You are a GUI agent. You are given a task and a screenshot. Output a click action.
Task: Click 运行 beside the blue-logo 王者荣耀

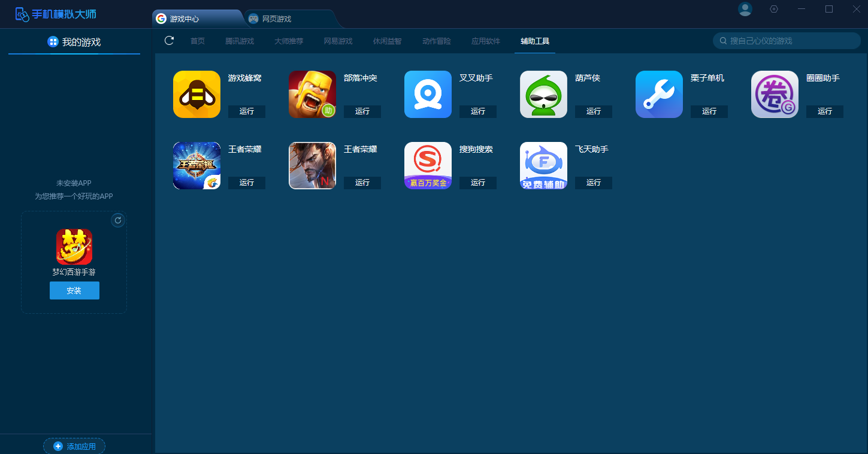coord(247,183)
